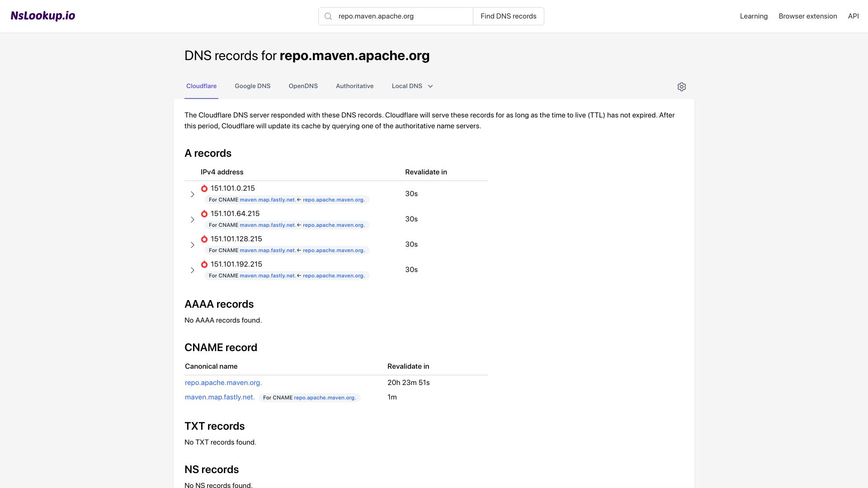Click Fastly icon beside 151.101.192.215
Viewport: 868px width, 488px height.
click(204, 264)
